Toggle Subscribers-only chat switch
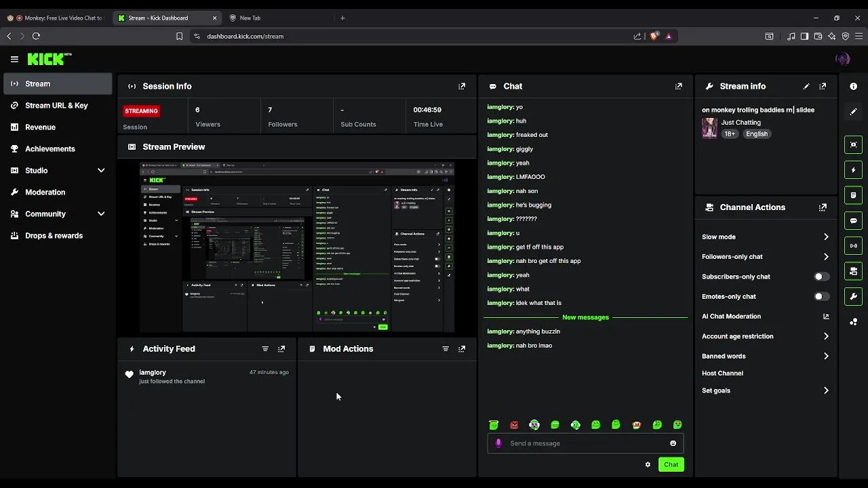The image size is (868, 488). [821, 277]
